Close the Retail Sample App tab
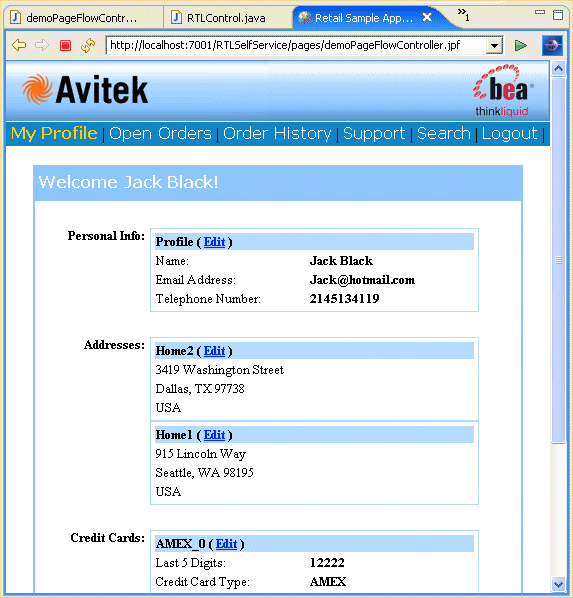Screen dimensions: 573x598 (x=427, y=17)
